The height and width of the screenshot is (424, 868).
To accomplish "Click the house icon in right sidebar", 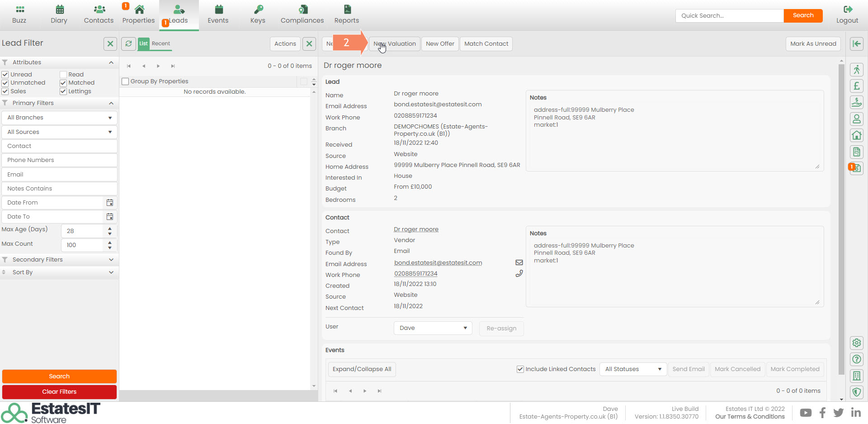I will [856, 135].
